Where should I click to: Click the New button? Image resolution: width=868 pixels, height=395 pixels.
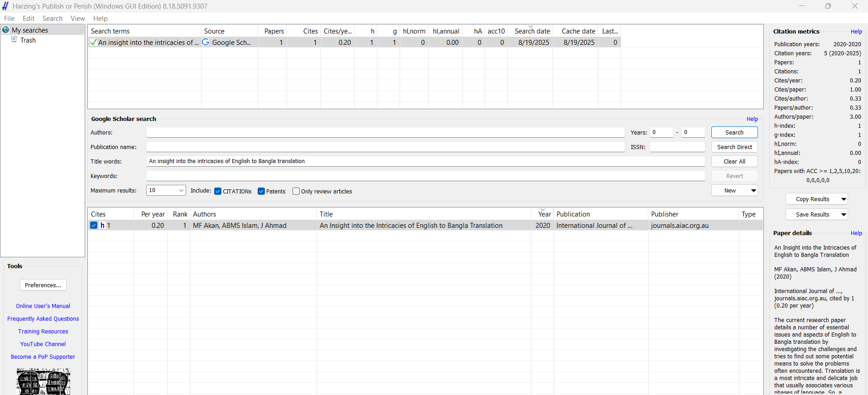(730, 191)
